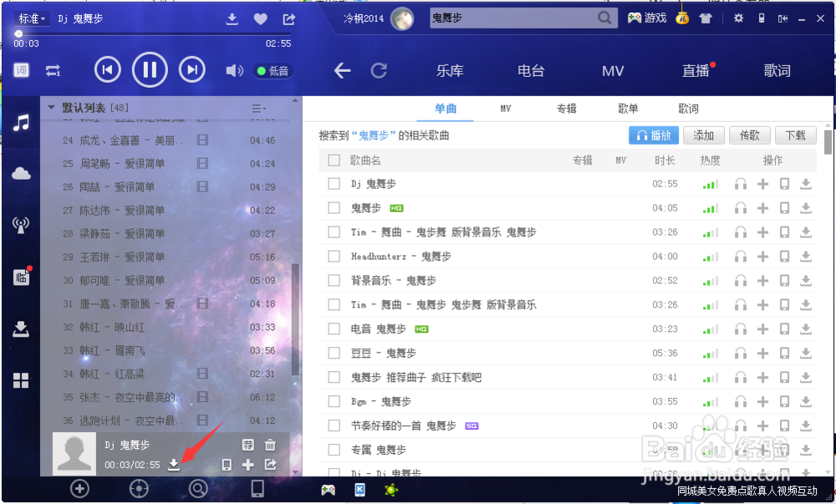Go back with the arrow button
Image resolution: width=836 pixels, height=504 pixels.
coord(342,70)
